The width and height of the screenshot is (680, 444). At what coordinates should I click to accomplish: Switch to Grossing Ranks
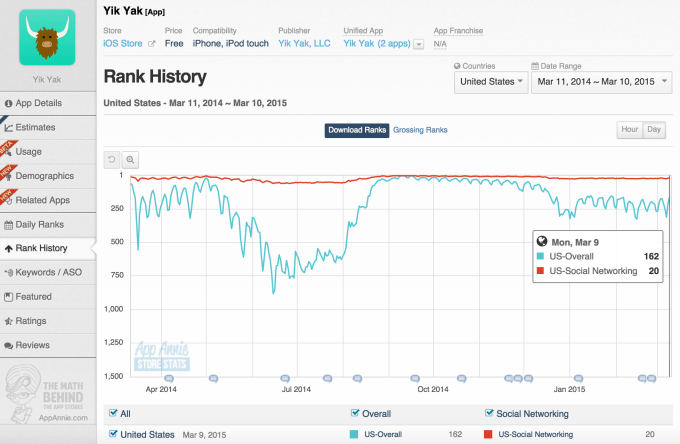(x=420, y=130)
